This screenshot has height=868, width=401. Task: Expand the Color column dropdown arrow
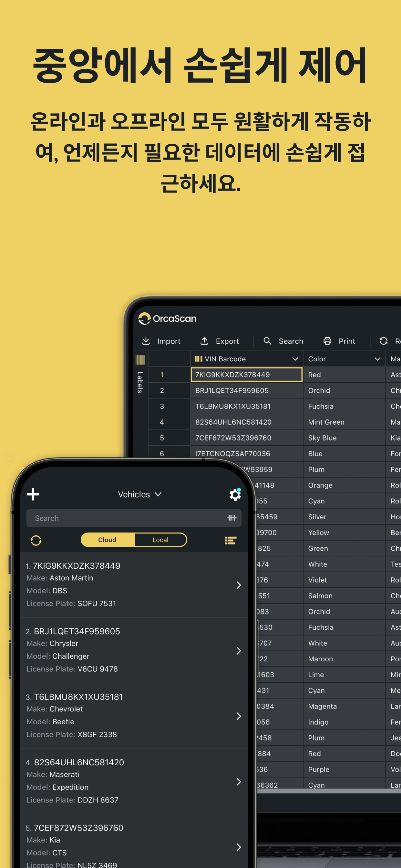coord(377,359)
